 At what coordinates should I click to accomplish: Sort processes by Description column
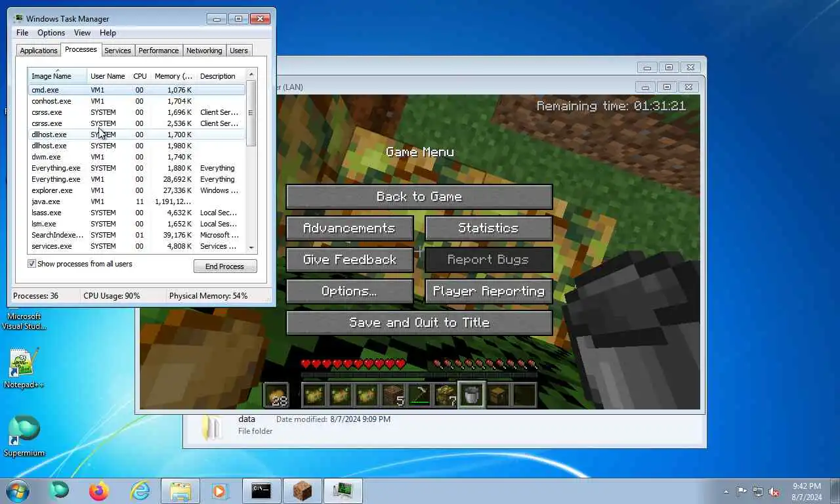point(220,76)
